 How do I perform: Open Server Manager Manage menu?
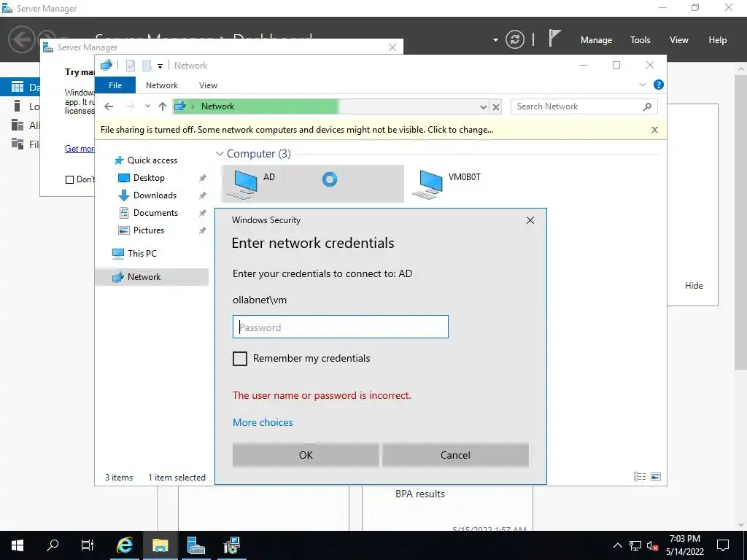click(596, 40)
